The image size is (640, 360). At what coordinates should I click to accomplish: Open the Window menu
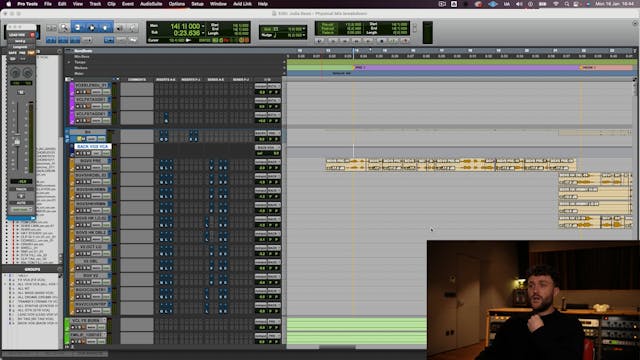[x=218, y=4]
